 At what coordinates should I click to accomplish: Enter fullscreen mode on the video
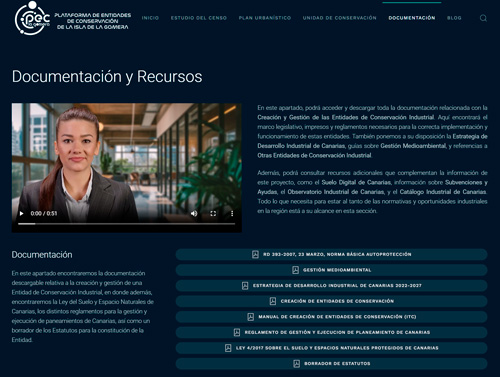[x=213, y=213]
